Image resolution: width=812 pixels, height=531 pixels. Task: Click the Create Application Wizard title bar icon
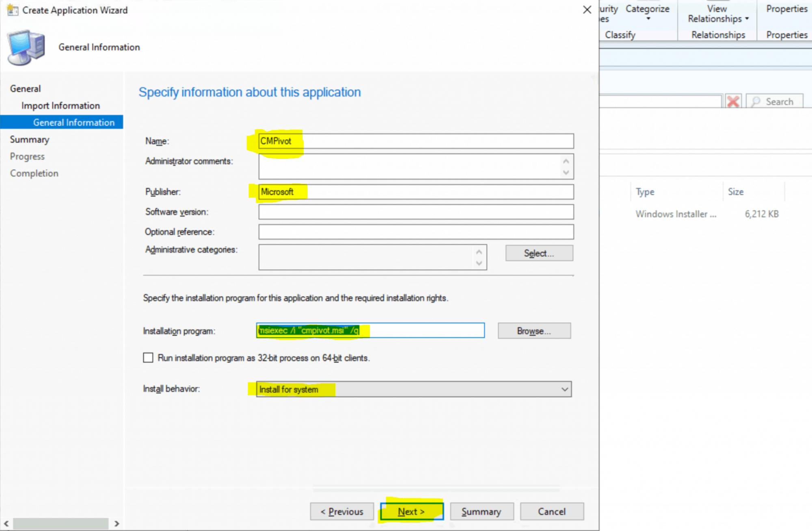pyautogui.click(x=13, y=10)
